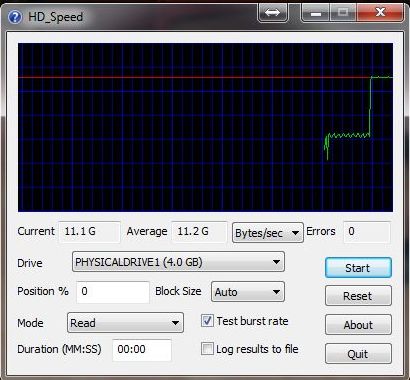Close the HD_Speed window
Image resolution: width=410 pixels, height=380 pixels.
pyautogui.click(x=380, y=13)
